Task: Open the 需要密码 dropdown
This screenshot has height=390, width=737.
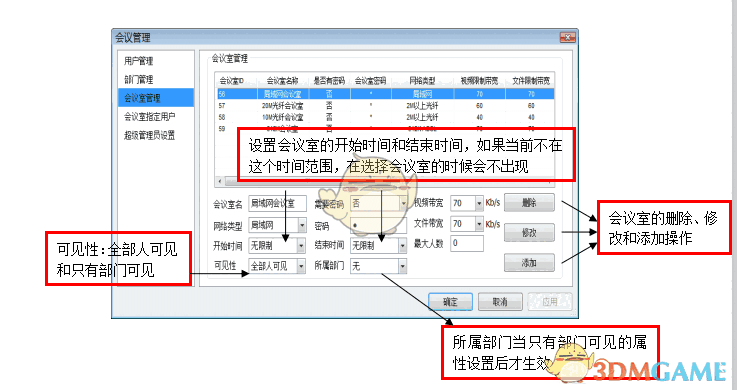Action: point(403,203)
